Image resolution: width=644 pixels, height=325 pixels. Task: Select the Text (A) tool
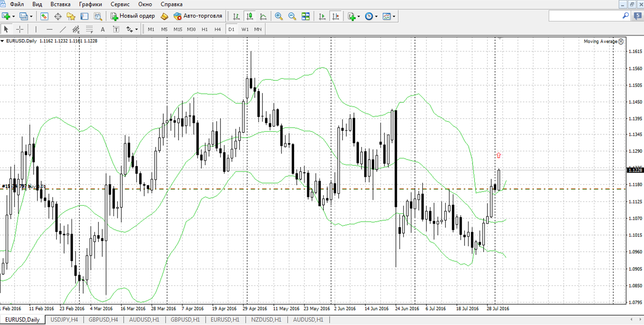pyautogui.click(x=103, y=29)
